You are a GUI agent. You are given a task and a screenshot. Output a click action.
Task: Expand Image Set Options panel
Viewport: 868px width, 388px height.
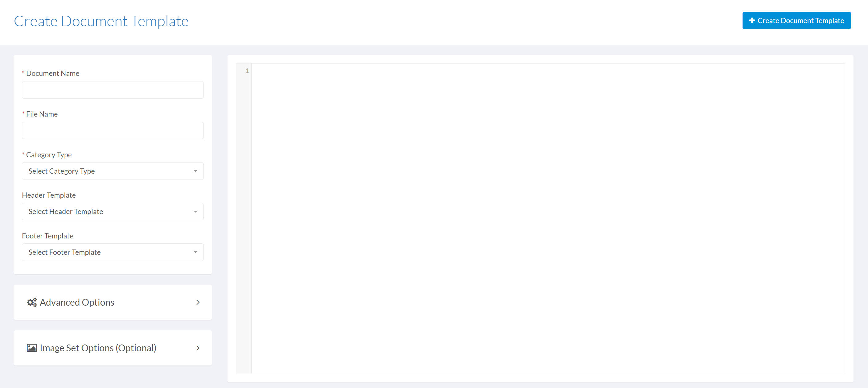pyautogui.click(x=113, y=348)
